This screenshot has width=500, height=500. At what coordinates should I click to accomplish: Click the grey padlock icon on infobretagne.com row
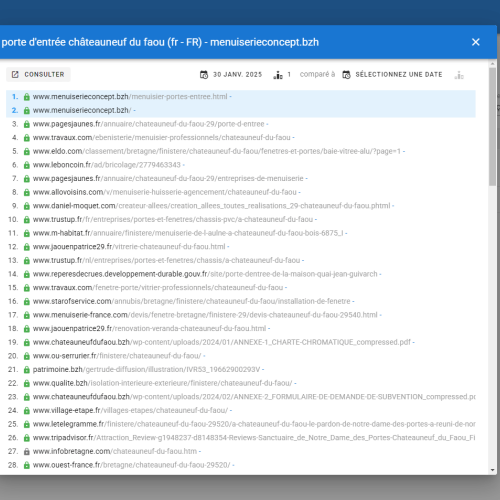27,452
